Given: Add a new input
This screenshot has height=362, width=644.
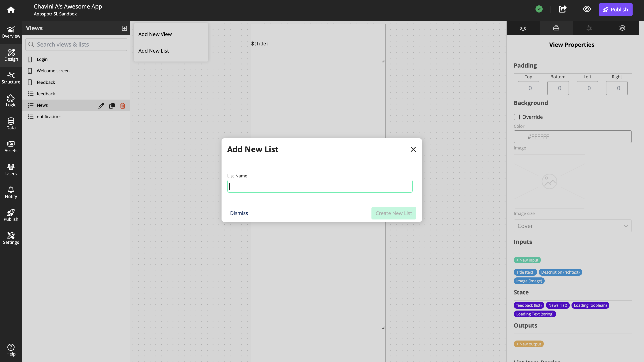Looking at the screenshot, I should click(527, 260).
